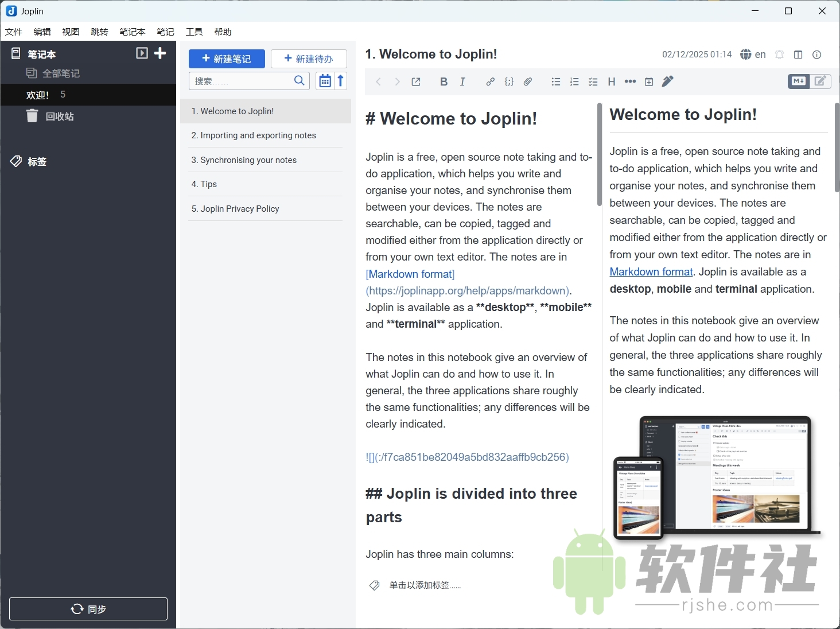The width and height of the screenshot is (840, 629).
Task: Open the 工具 menu
Action: tap(194, 32)
